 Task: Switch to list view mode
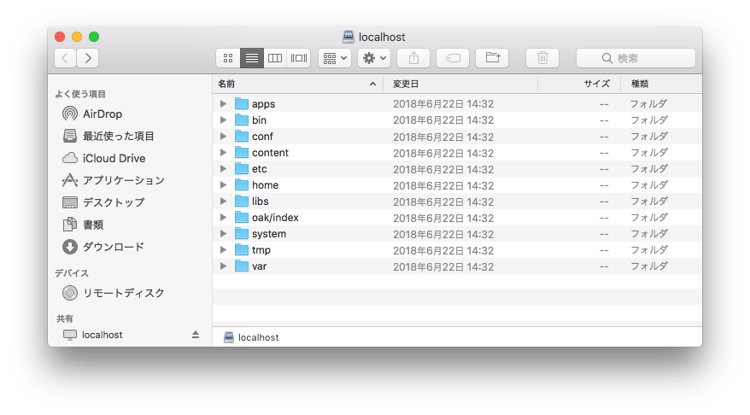tap(252, 58)
